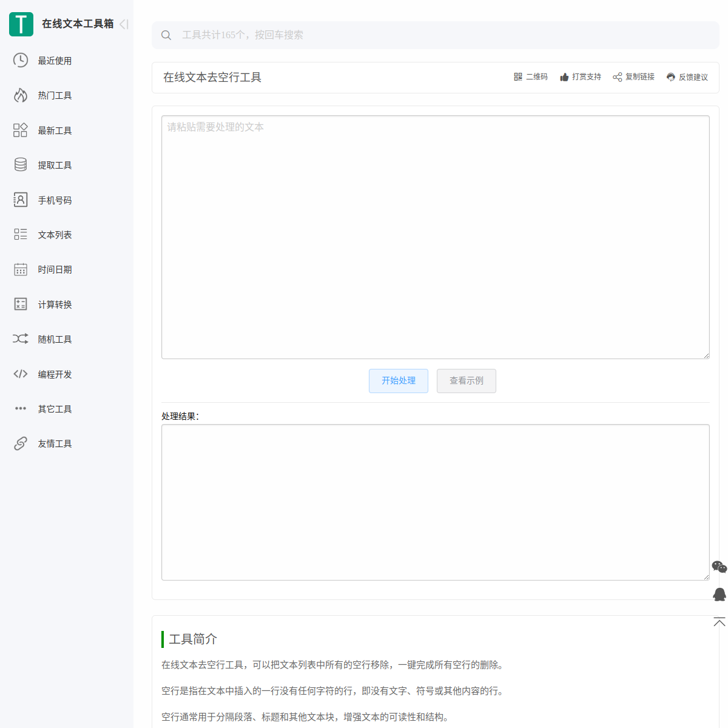This screenshot has height=728, width=728.
Task: Open the 文本列表 list icon
Action: [21, 234]
